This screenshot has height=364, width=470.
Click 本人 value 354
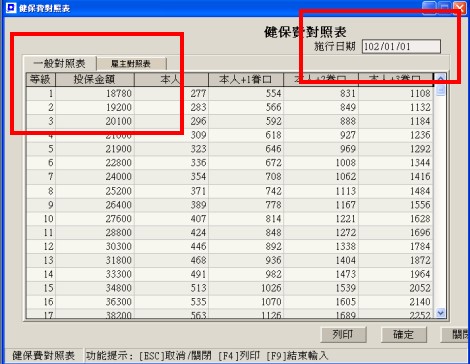pyautogui.click(x=171, y=176)
